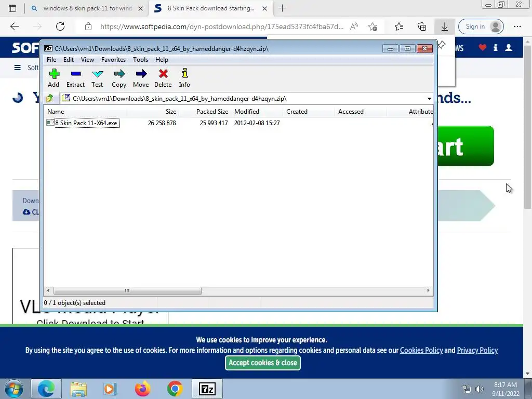The height and width of the screenshot is (399, 532).
Task: Select the Copy tool in 7-Zip
Action: coord(119,78)
